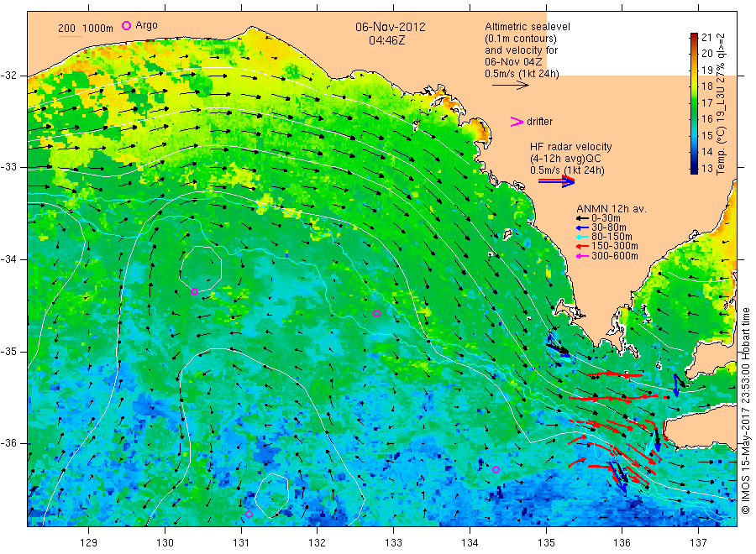Viewport: 756px width, 554px height.
Task: Click the temperature colorbar's dark red top end
Action: pyautogui.click(x=694, y=36)
